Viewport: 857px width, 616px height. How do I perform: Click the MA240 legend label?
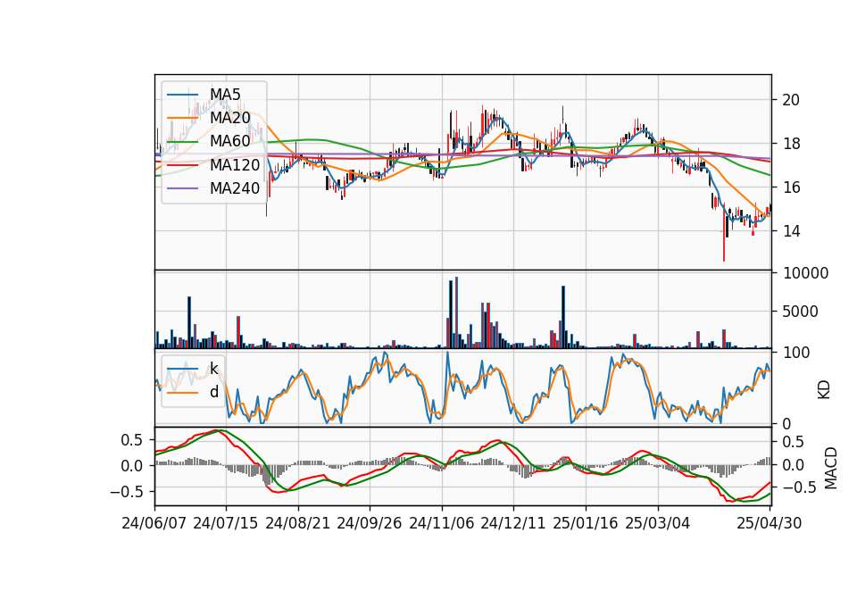[x=235, y=188]
